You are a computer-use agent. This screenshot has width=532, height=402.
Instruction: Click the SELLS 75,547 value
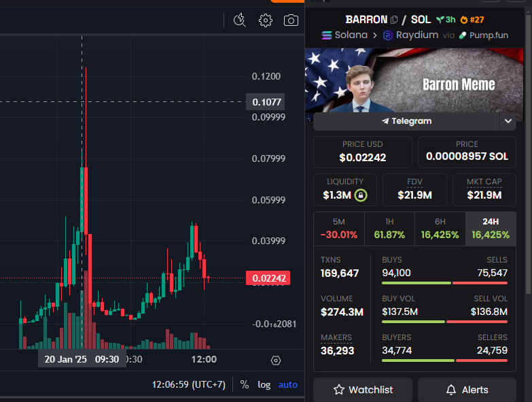pos(493,273)
